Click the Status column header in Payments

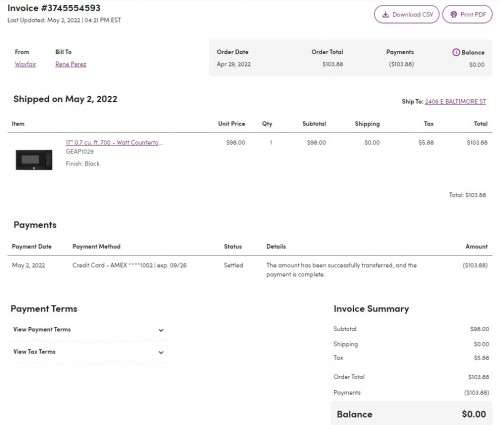[233, 247]
